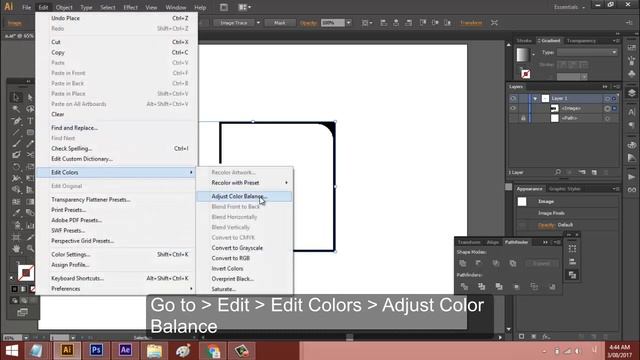Select the Direct Selection tool
Screen dimensions: 640x360
tap(30, 97)
